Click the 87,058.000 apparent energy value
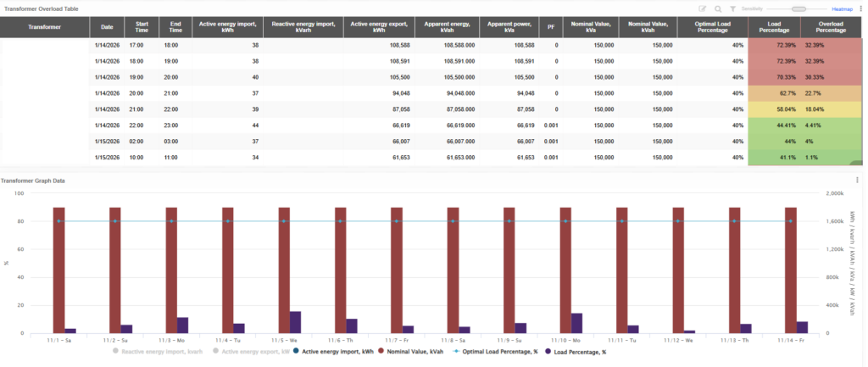 pyautogui.click(x=459, y=109)
